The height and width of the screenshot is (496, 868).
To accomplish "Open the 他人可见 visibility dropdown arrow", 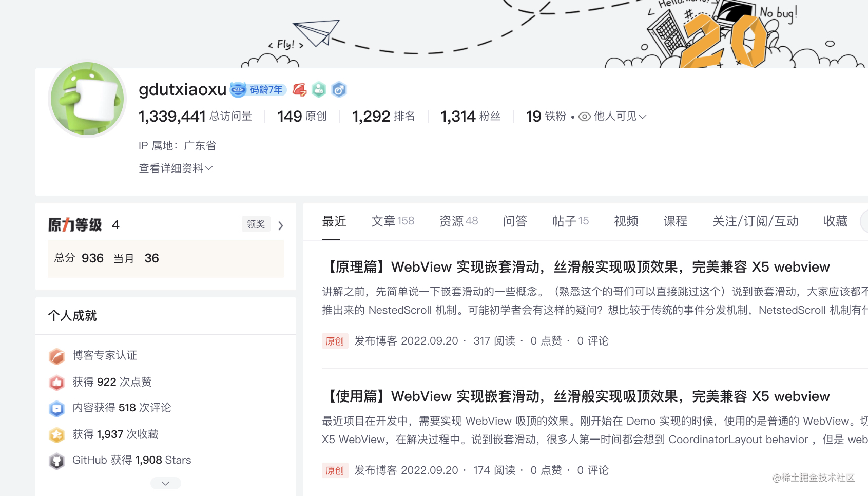I will tap(642, 117).
